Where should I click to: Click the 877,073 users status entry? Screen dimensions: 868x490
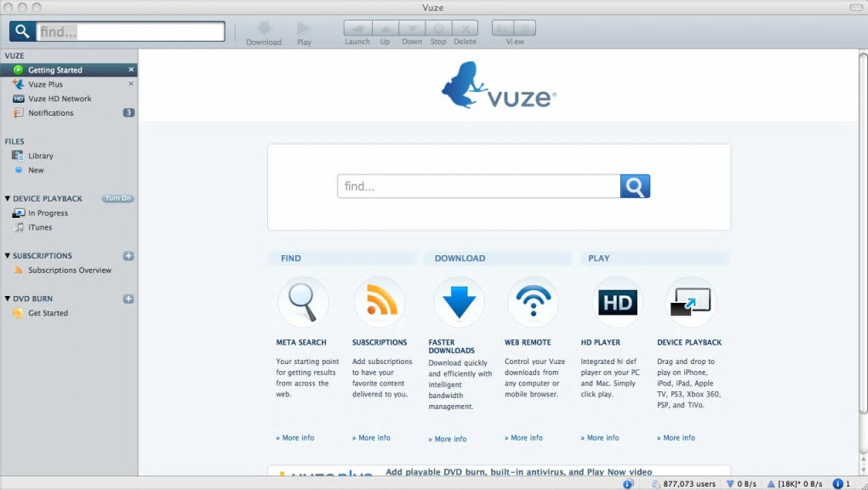[683, 483]
